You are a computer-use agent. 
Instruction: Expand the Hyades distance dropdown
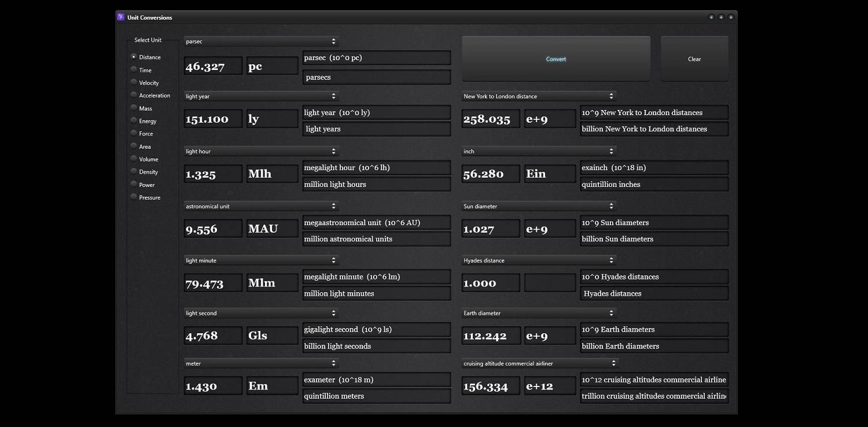[539, 260]
